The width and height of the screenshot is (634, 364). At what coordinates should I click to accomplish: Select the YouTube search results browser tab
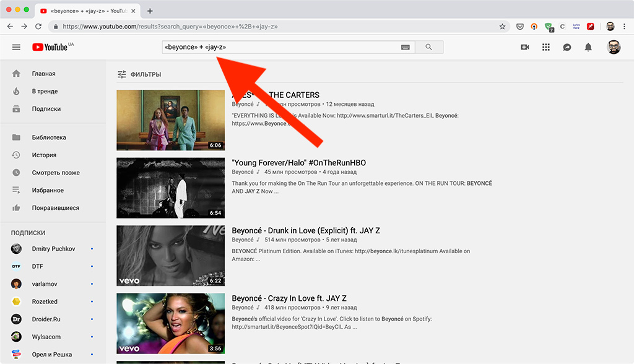[x=88, y=11]
